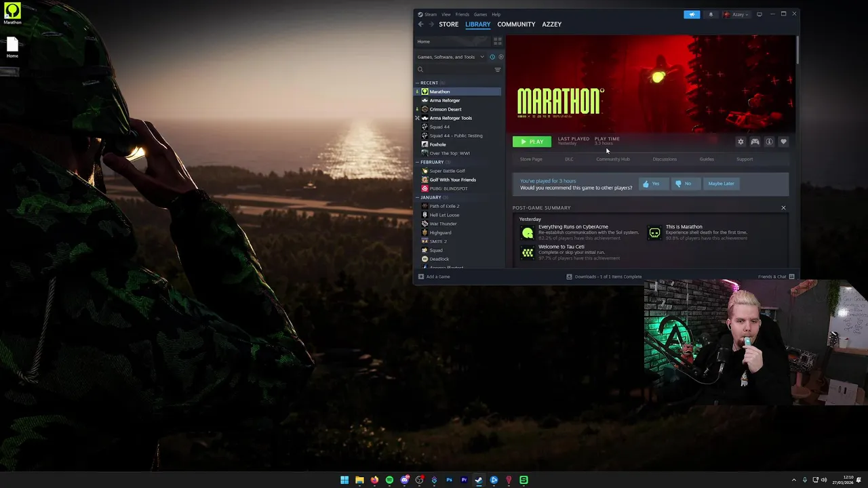Click the recent-activity clock filter icon
868x488 pixels.
click(492, 57)
